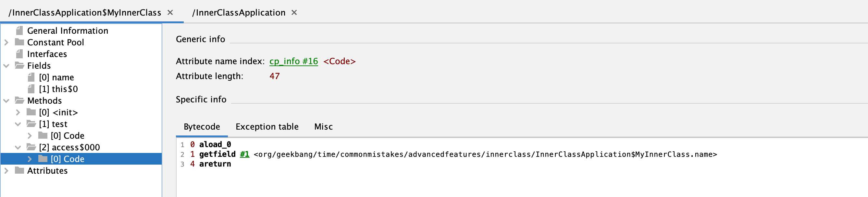Collapse the Methods tree node
The image size is (868, 197).
coord(6,100)
